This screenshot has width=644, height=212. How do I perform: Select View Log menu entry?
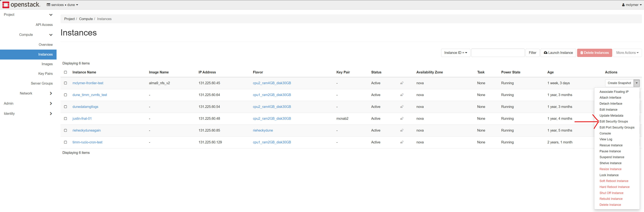click(606, 139)
